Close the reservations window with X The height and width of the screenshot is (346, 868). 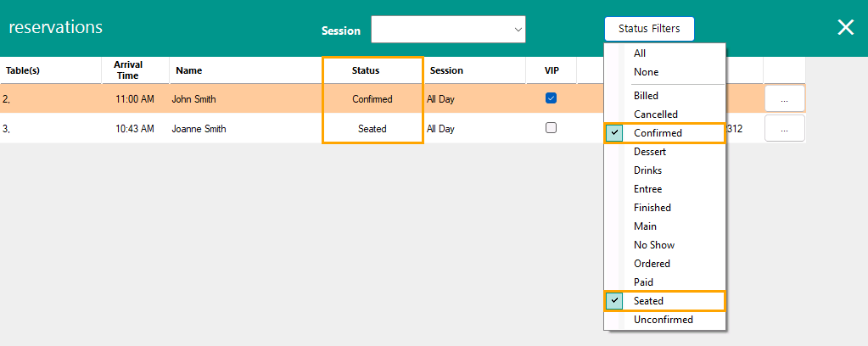845,27
